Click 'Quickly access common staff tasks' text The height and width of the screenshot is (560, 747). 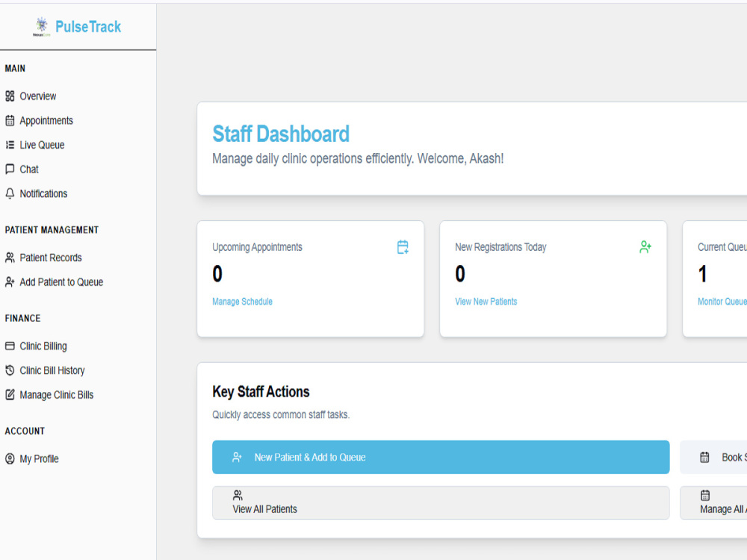(281, 414)
